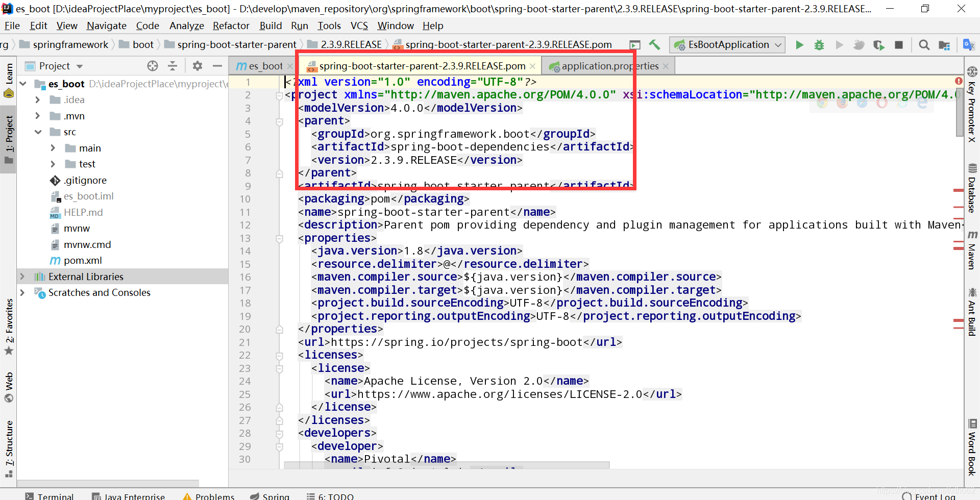The height and width of the screenshot is (500, 980).
Task: Open the 6: TODO tool window
Action: [330, 496]
